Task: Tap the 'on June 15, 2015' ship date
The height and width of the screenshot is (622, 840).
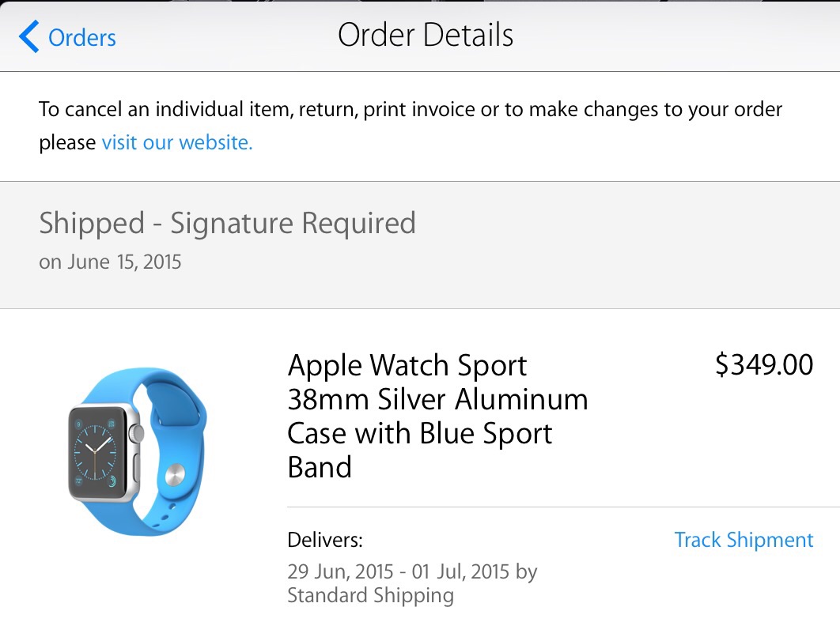Action: click(x=110, y=262)
